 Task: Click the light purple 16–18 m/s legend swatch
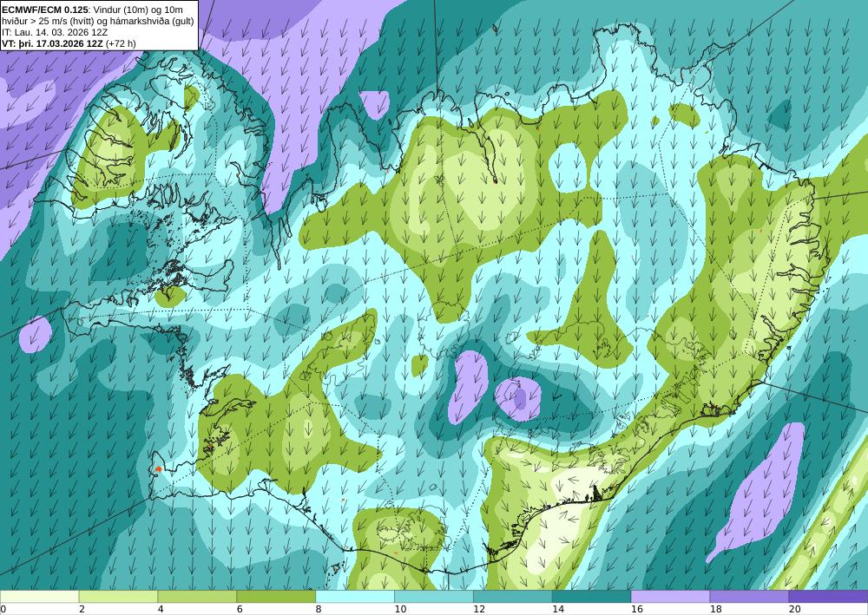click(x=670, y=596)
